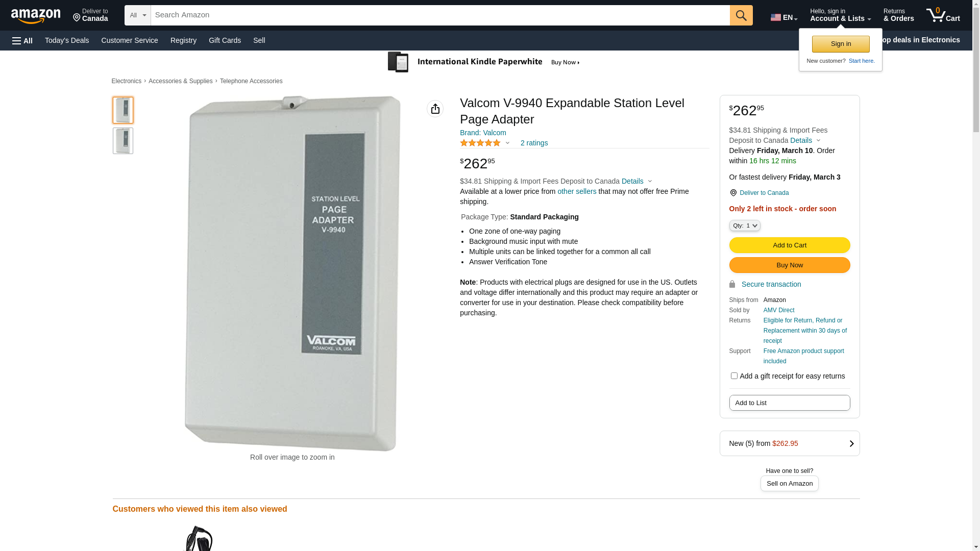The height and width of the screenshot is (551, 980).
Task: Click the Amazon logo
Action: click(36, 16)
